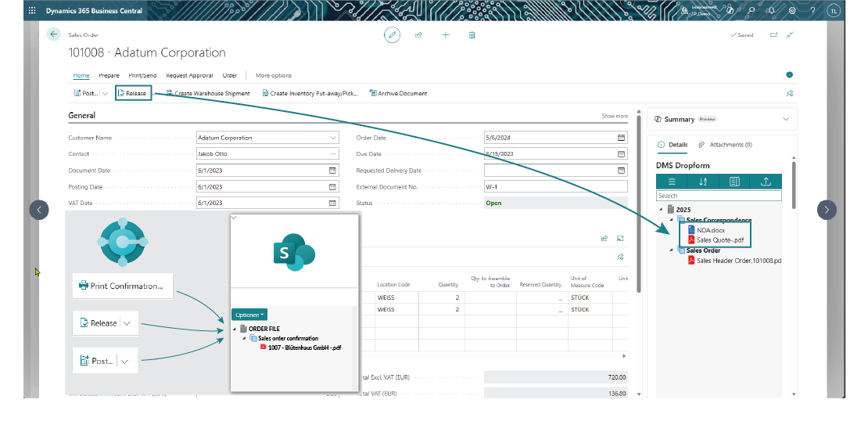
Task: Open Sales Header Order,101008 pdf
Action: [x=734, y=260]
